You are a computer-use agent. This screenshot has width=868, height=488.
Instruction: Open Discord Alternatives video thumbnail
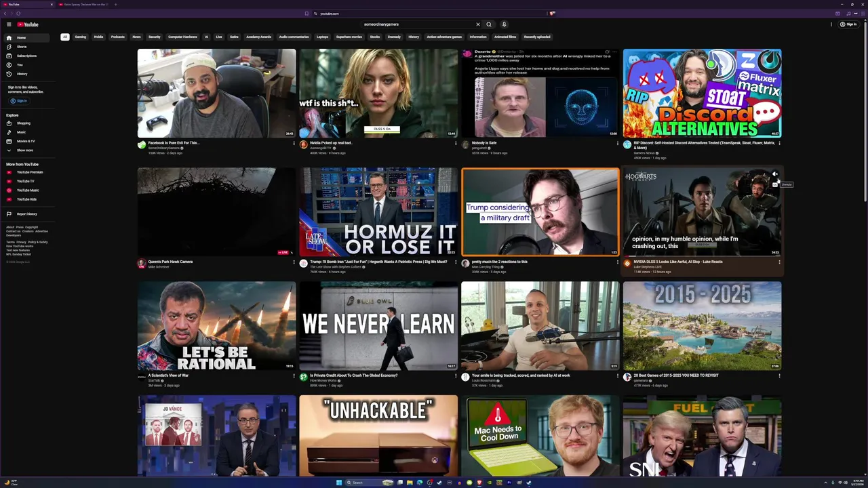coord(702,93)
